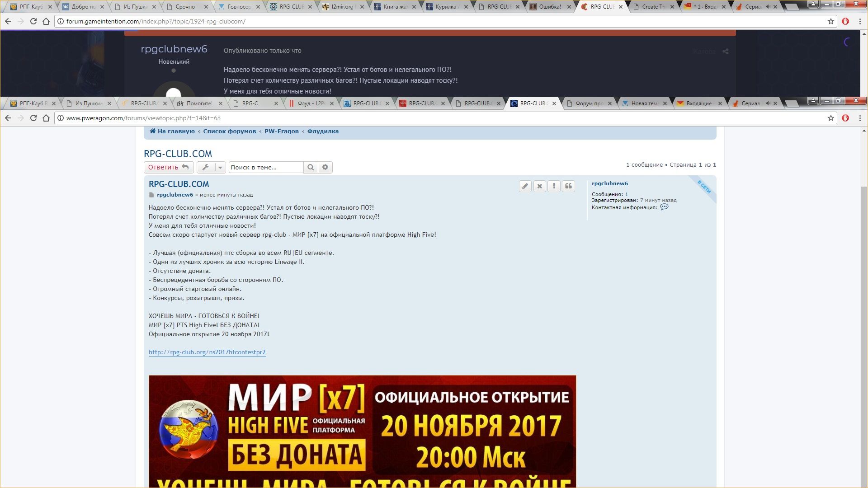Switch to Ошибка! tab
Viewport: 868px width, 488px height.
550,7
